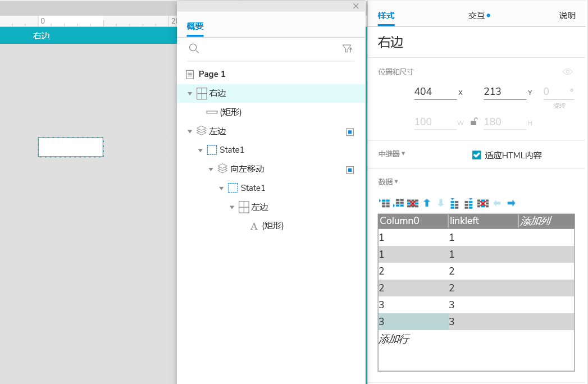Toggle the view indicator on the 左边 panel row

pyautogui.click(x=350, y=132)
